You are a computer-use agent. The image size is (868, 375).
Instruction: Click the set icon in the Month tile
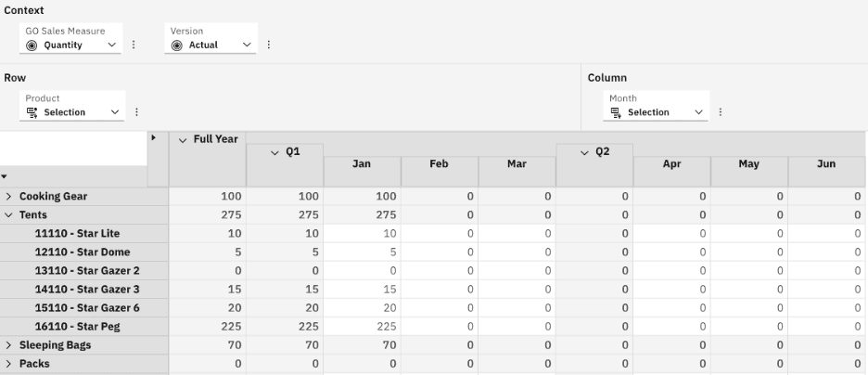[x=616, y=112]
